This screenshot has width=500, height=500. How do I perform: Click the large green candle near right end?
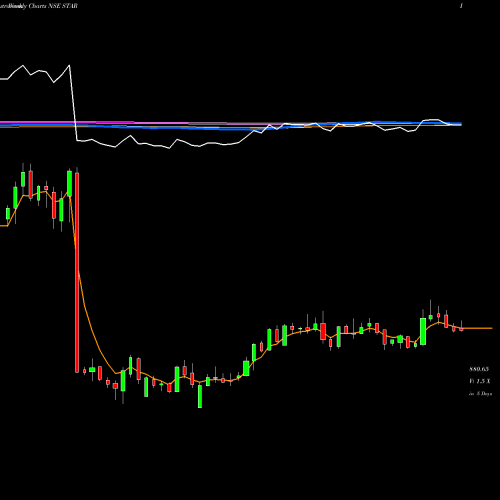pos(423,331)
